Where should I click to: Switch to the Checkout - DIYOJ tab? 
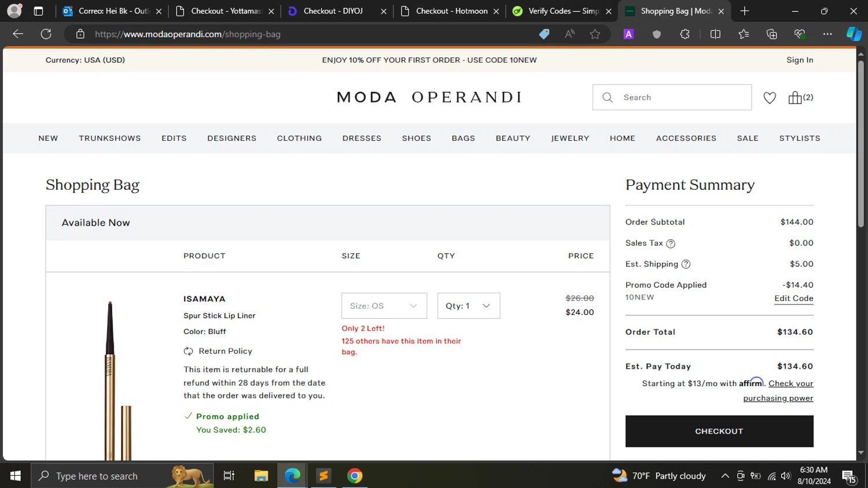click(337, 11)
